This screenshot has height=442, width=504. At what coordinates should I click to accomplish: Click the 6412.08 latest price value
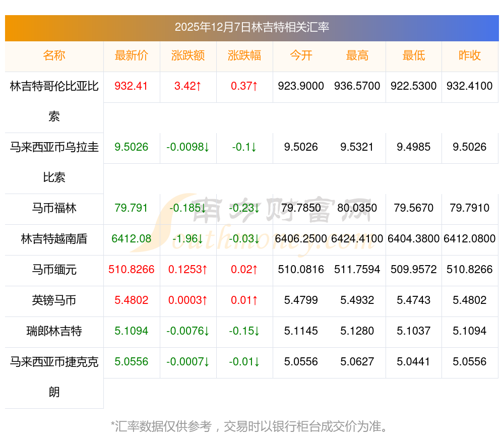131,239
